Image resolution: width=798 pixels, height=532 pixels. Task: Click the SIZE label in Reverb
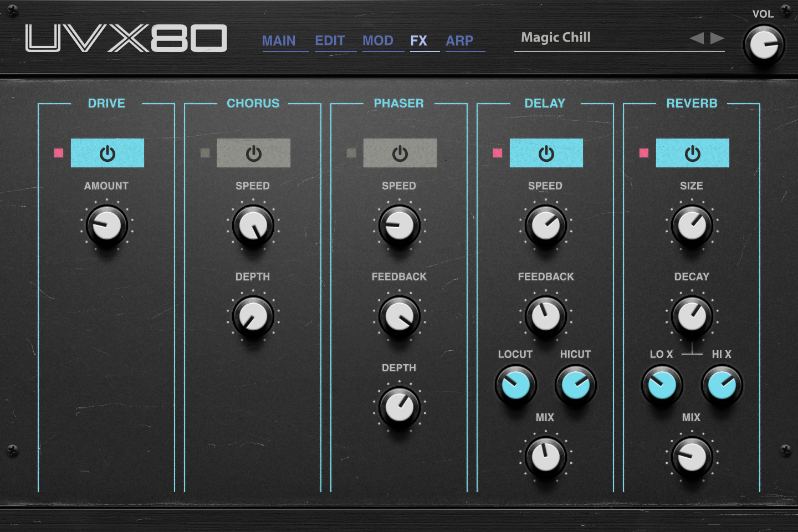(692, 186)
